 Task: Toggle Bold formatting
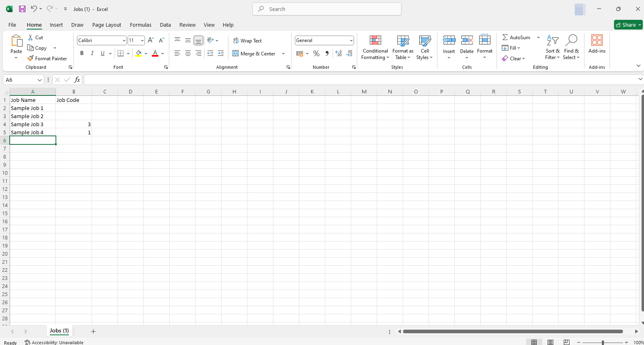[x=82, y=53]
